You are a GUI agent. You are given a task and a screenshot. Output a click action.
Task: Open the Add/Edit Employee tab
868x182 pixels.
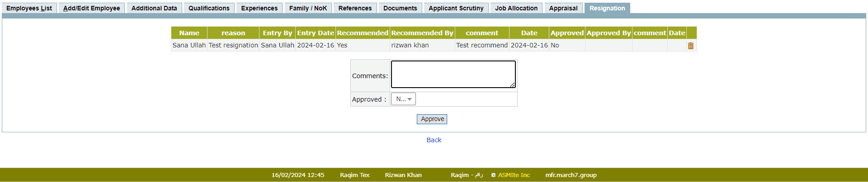91,8
